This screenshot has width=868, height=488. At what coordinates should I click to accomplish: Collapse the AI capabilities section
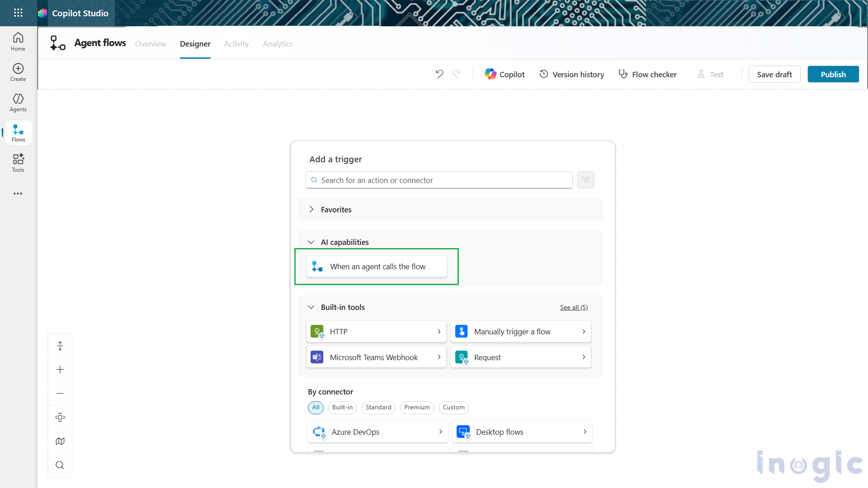coord(311,242)
